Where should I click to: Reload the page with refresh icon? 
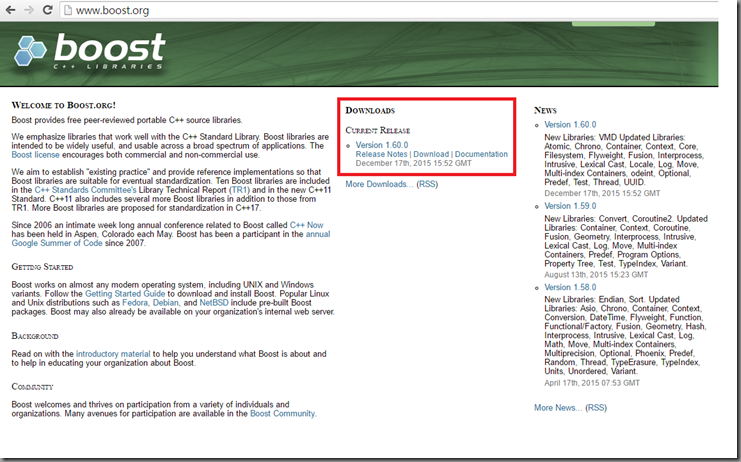(47, 10)
